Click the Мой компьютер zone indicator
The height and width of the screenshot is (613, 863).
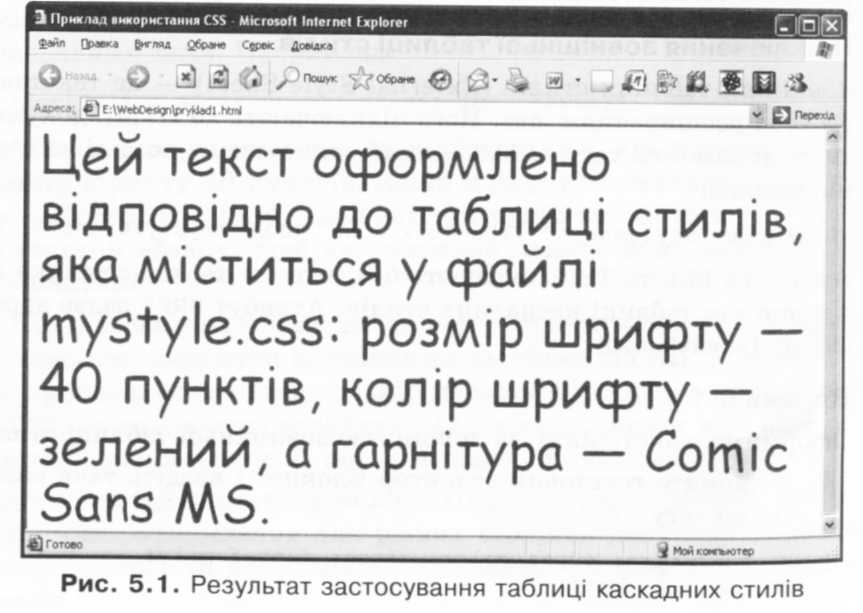point(706,550)
